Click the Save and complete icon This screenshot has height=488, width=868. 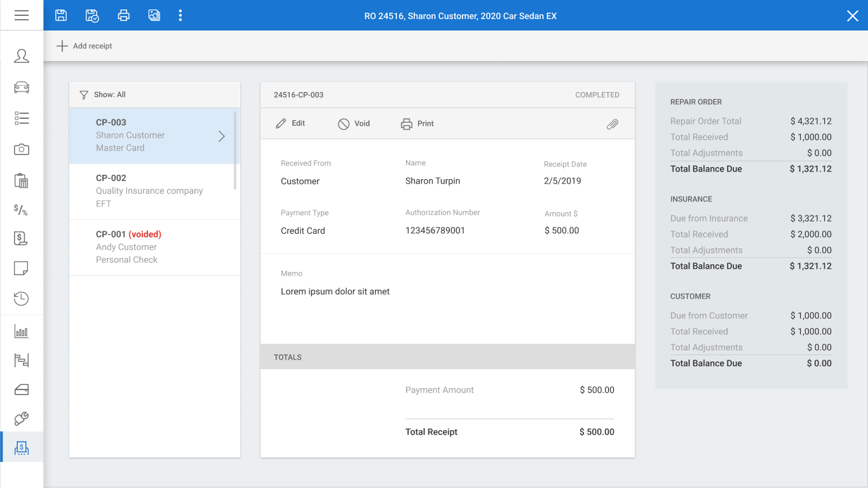(x=92, y=15)
